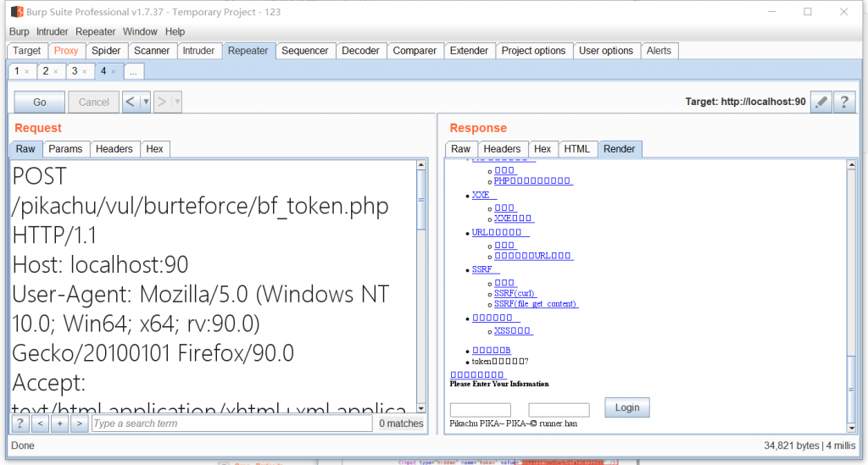Open the Repeater help question mark icon
This screenshot has width=868, height=465.
(x=843, y=102)
